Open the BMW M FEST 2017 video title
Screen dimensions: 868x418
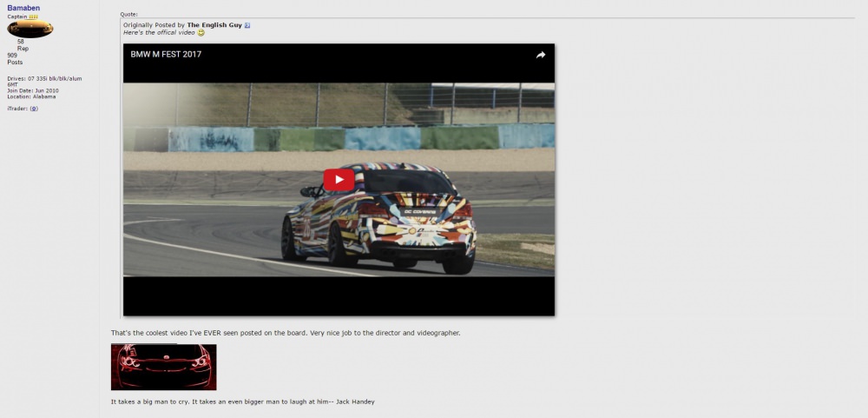166,55
